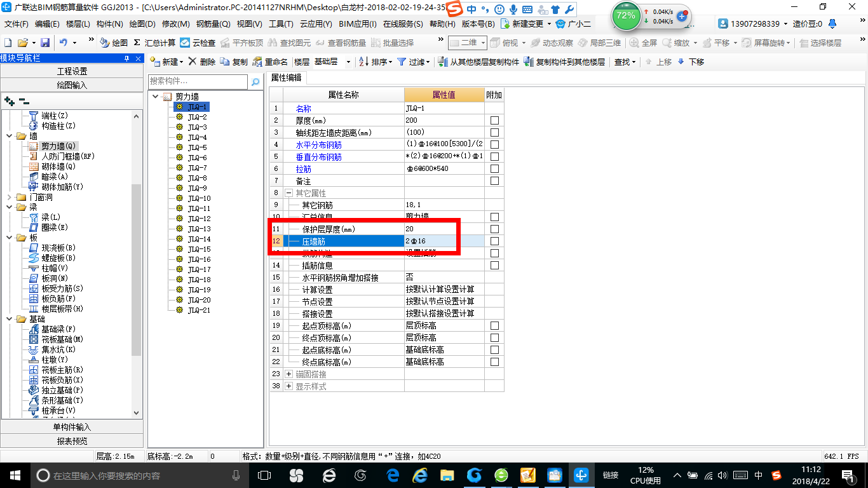The width and height of the screenshot is (868, 488).
Task: Tick the 附加 checkbox for 起点顶标高(m)
Action: (494, 325)
